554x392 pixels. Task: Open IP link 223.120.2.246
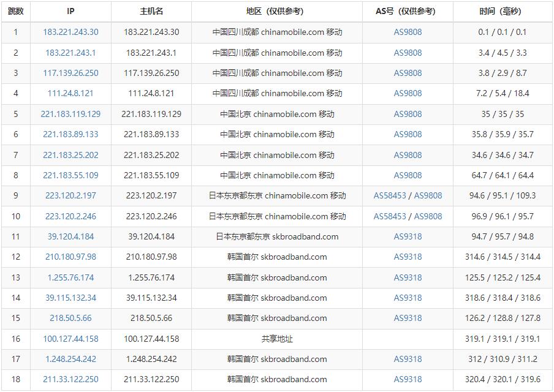[70, 216]
